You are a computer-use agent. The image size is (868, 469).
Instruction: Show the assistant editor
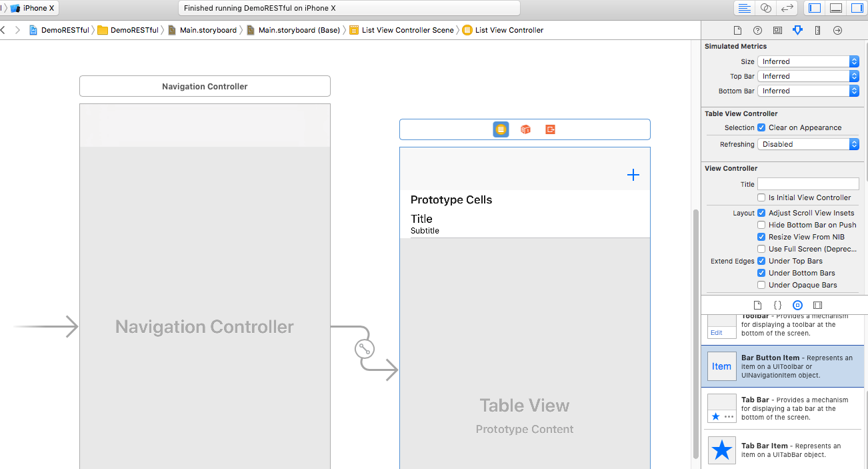click(766, 8)
